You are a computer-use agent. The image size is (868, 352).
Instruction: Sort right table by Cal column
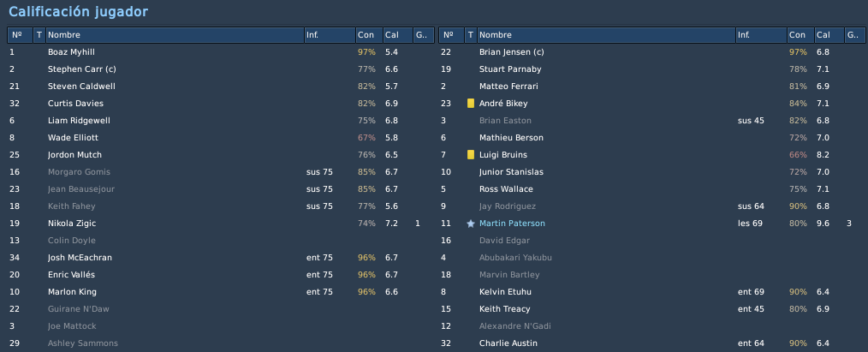(829, 35)
